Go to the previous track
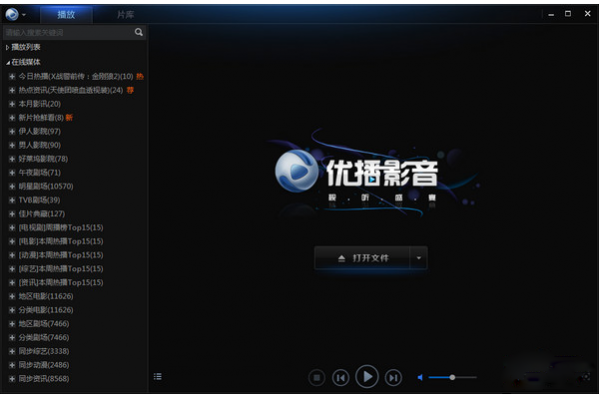The image size is (600, 397). [x=341, y=378]
